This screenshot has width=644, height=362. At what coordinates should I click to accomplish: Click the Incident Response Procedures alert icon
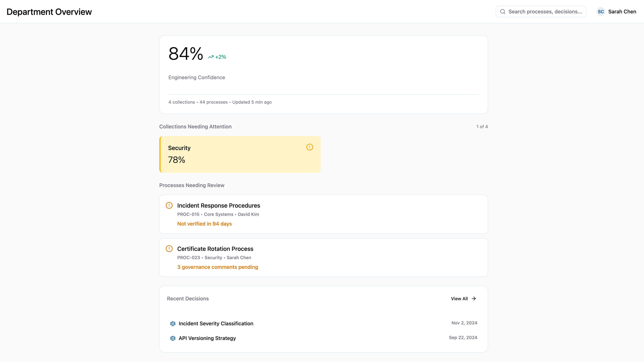click(x=169, y=205)
